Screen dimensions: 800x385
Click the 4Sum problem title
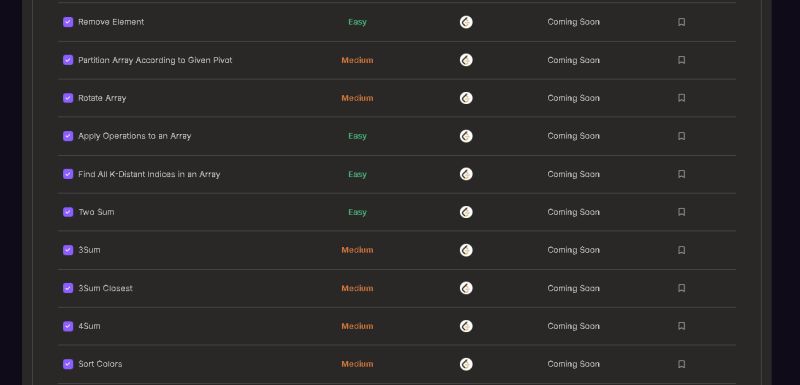[89, 326]
